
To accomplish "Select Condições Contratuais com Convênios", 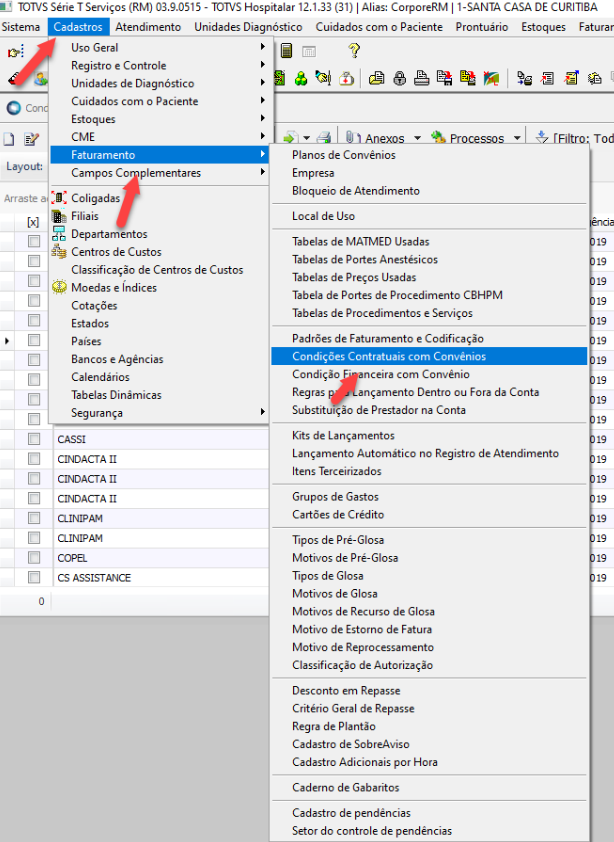I will 429,357.
